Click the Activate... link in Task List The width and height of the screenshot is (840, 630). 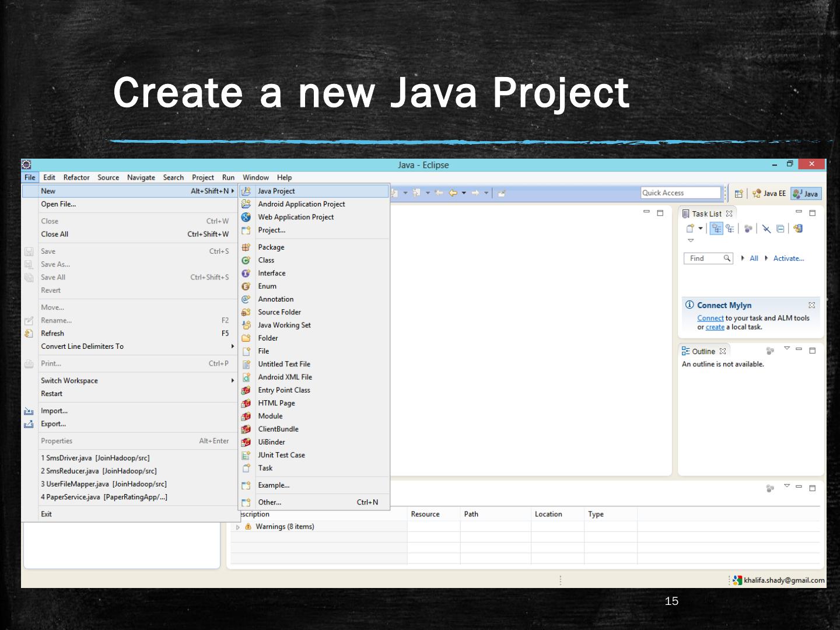788,258
